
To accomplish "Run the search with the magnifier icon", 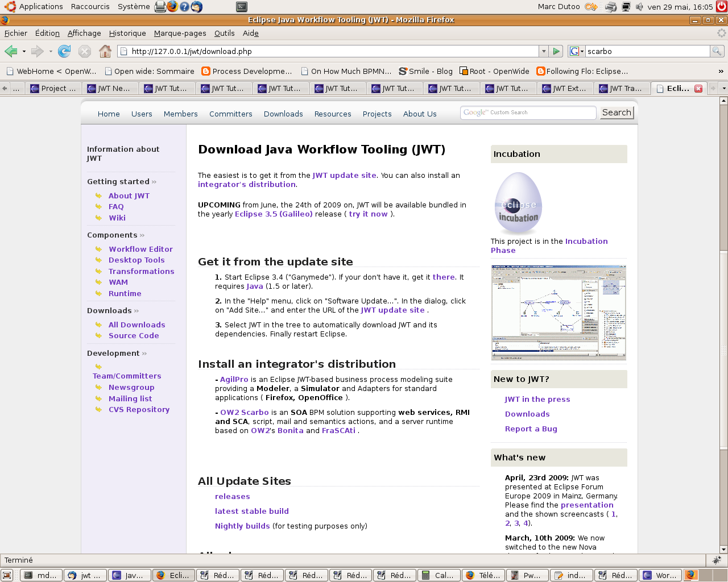I will pos(717,51).
